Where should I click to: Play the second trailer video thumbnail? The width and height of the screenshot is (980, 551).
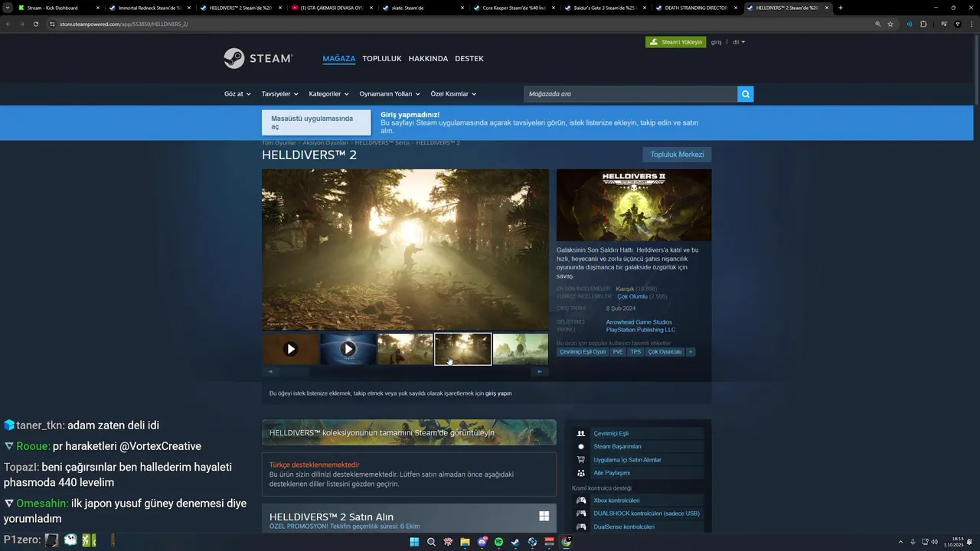click(348, 349)
